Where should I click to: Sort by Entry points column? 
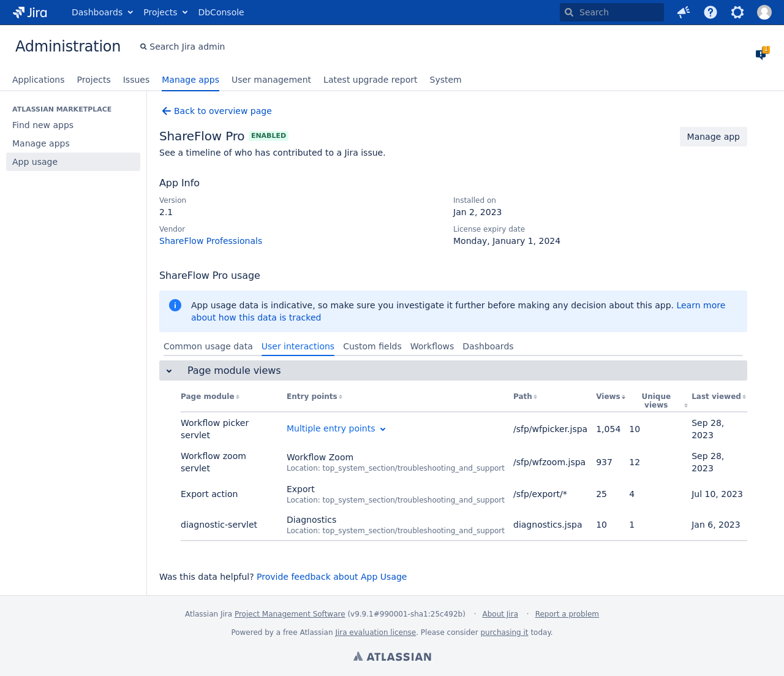(314, 397)
